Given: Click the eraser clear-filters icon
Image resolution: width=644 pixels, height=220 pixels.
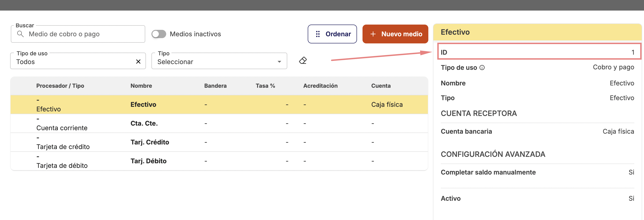Looking at the screenshot, I should tap(303, 61).
